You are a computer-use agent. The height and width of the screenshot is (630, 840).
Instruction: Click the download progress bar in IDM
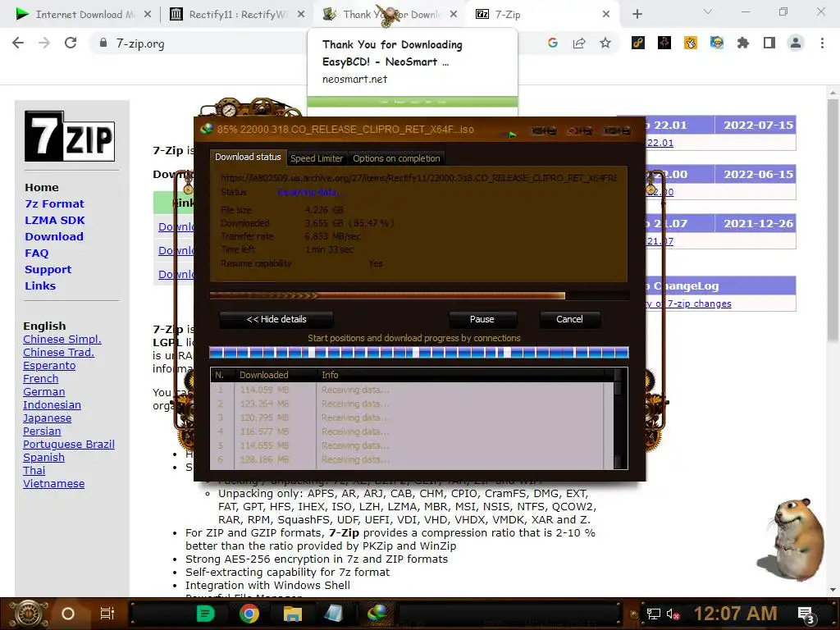click(419, 295)
